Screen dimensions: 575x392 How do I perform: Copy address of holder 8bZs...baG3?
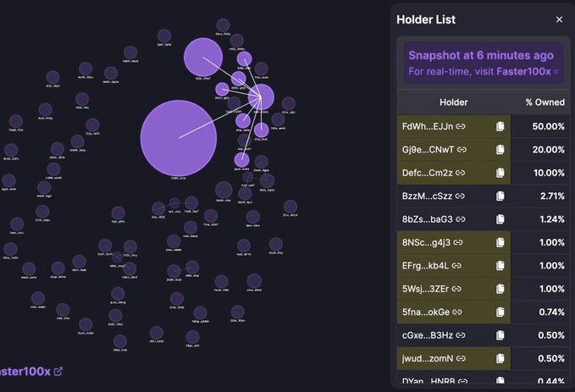pyautogui.click(x=500, y=219)
